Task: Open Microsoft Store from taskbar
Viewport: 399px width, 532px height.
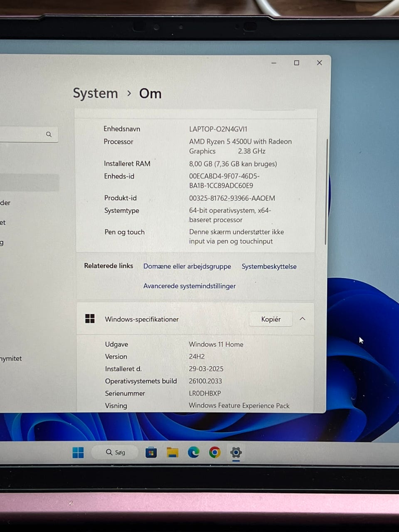Action: click(x=151, y=452)
